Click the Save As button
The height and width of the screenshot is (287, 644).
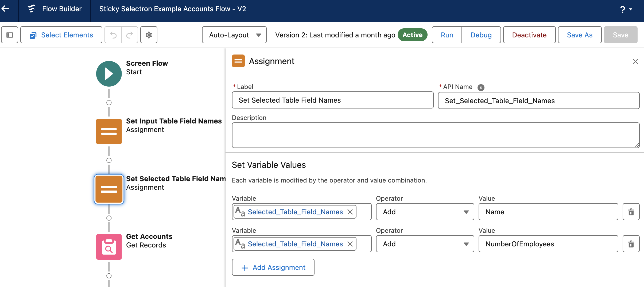[580, 35]
